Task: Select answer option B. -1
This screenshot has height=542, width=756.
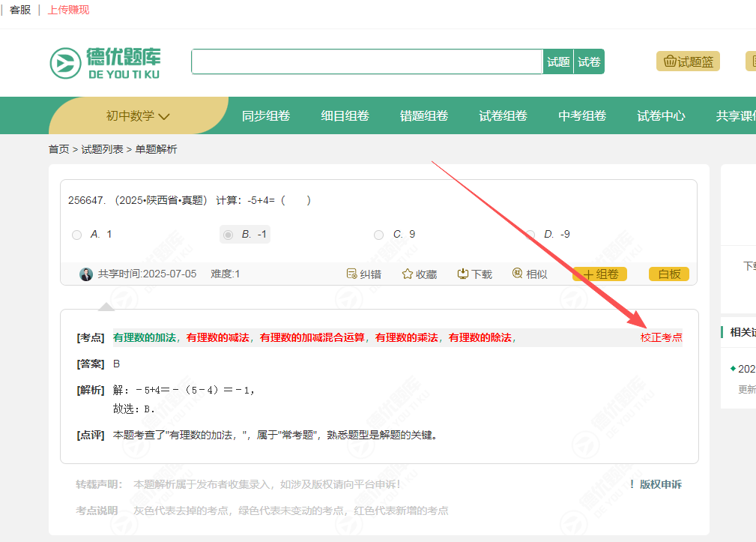Action: click(229, 235)
